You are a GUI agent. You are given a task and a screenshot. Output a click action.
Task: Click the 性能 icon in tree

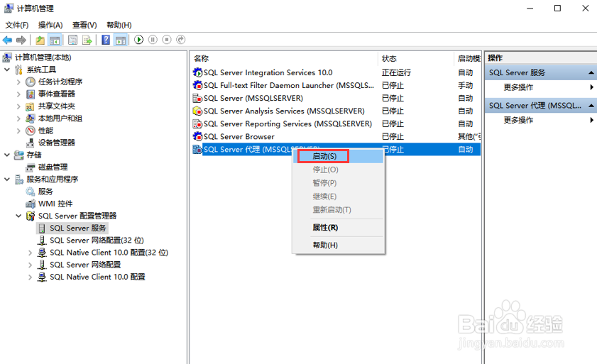[31, 131]
